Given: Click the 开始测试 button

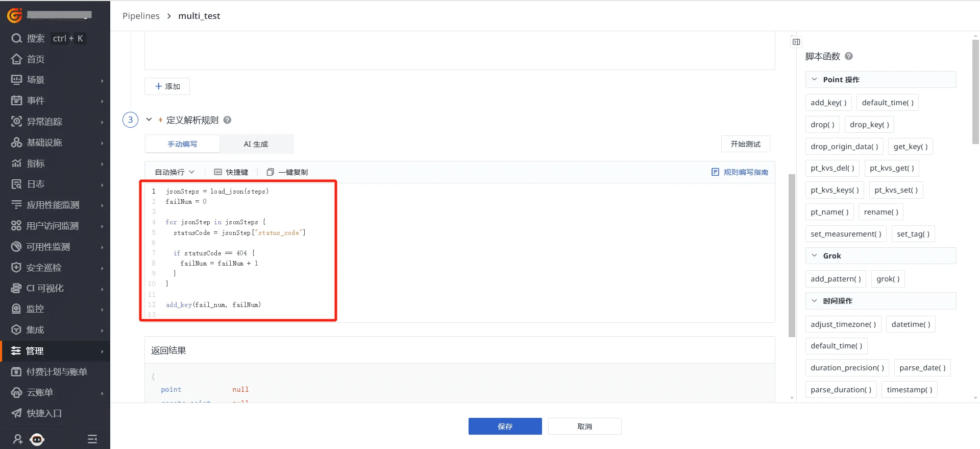Looking at the screenshot, I should click(x=745, y=144).
